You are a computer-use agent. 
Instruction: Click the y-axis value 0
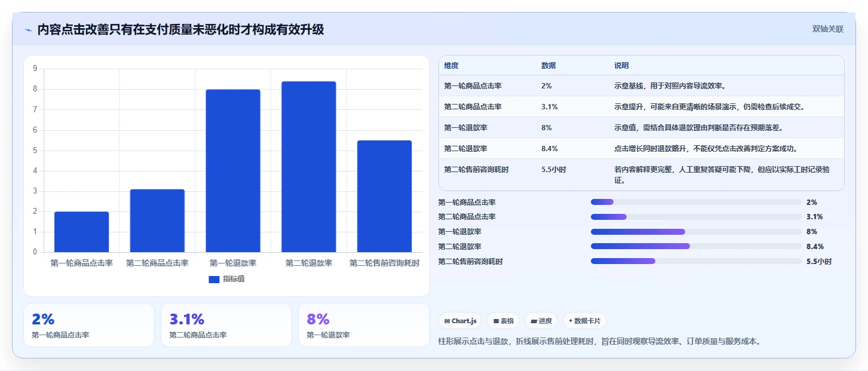pyautogui.click(x=35, y=252)
